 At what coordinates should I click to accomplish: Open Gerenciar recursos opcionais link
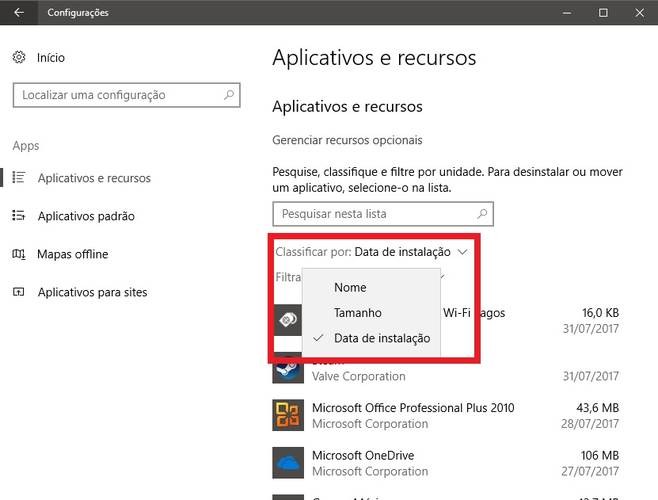(x=347, y=140)
